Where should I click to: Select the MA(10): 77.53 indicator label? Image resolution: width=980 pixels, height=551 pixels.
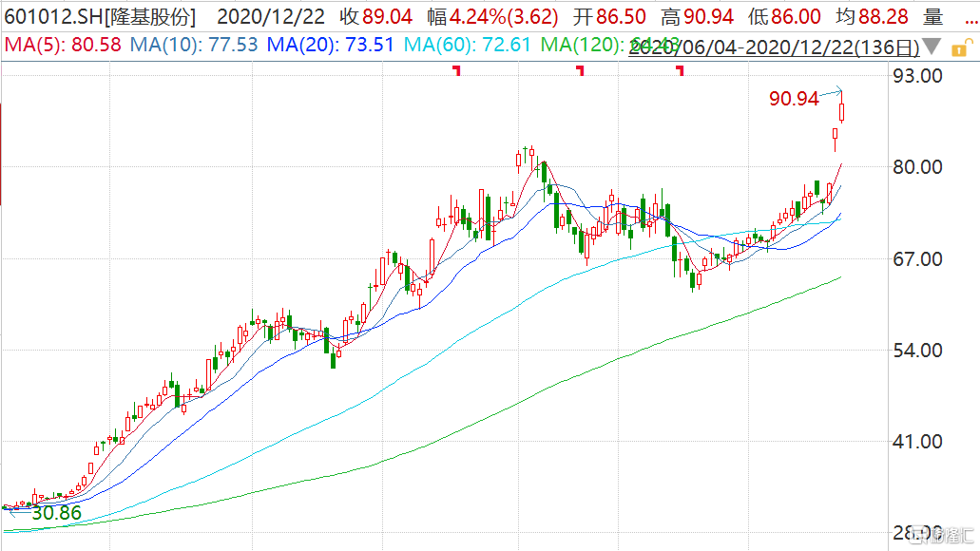coord(194,45)
